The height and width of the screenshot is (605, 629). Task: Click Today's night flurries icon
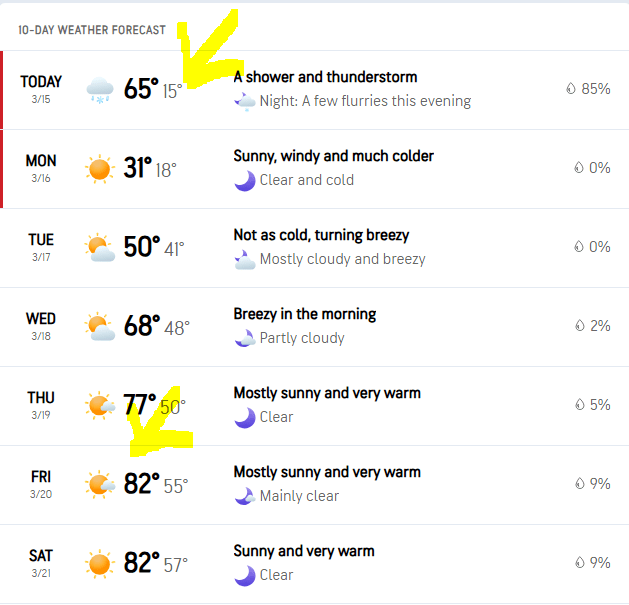(244, 101)
